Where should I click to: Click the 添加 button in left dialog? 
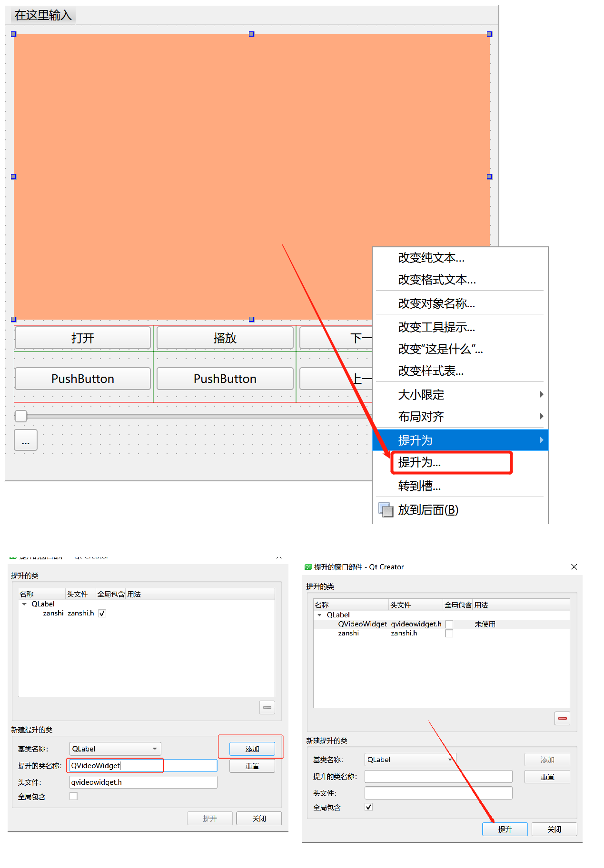click(252, 749)
